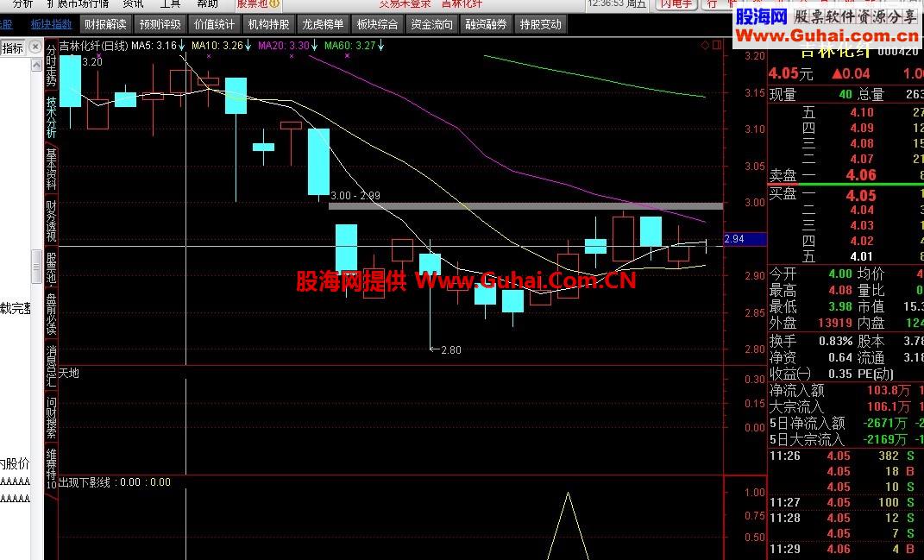
Task: Click the 吉林化纤(日线) chart title
Action: [x=94, y=46]
